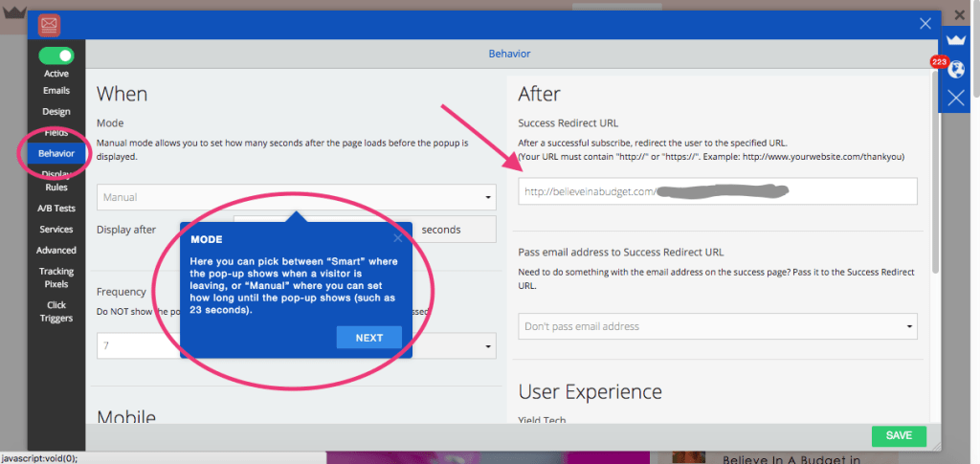The width and height of the screenshot is (980, 464).
Task: Open the Frequency days dropdown arrow
Action: click(489, 345)
